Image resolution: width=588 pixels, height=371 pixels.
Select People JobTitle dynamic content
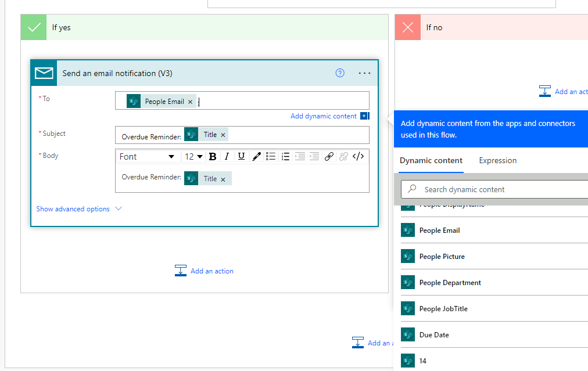click(x=494, y=309)
